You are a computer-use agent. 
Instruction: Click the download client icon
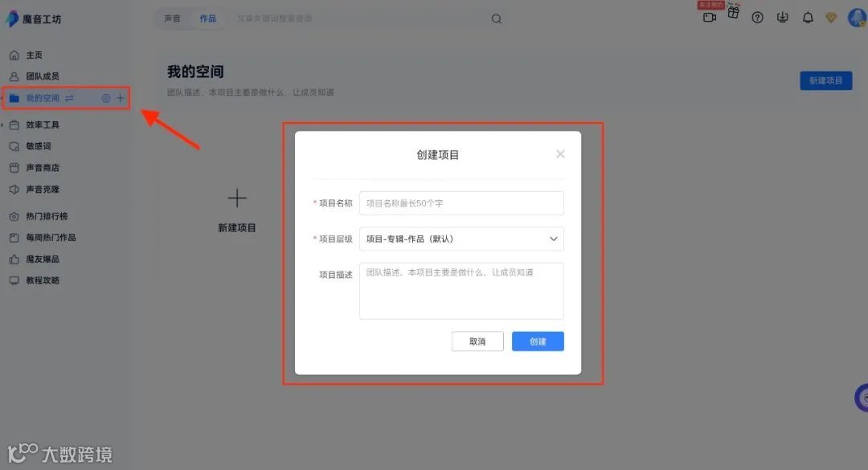click(x=782, y=17)
